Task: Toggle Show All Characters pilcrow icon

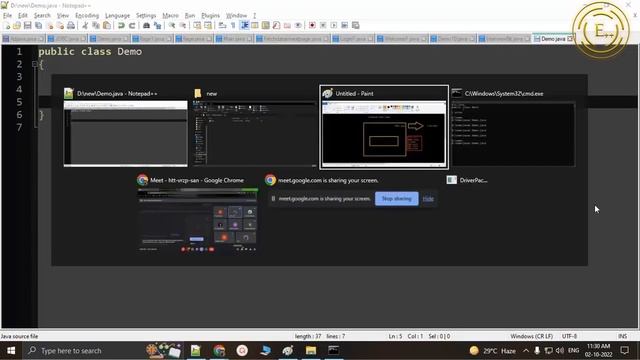Action: [233, 26]
